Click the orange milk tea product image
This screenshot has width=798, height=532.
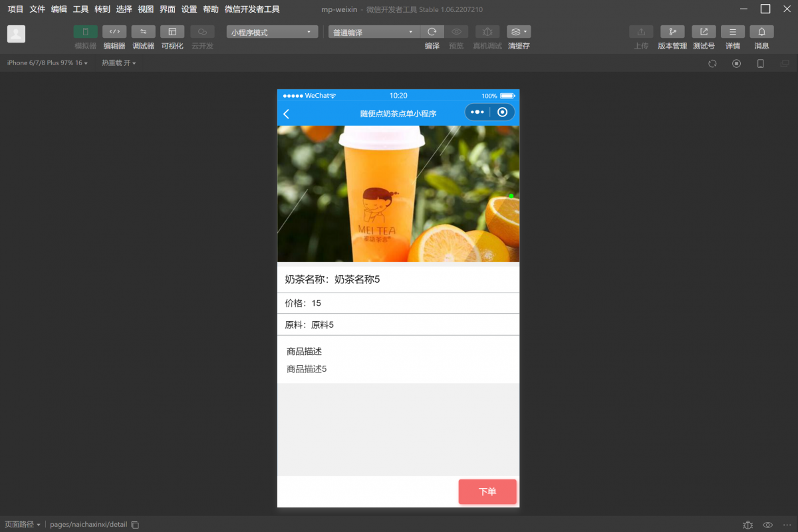tap(398, 194)
